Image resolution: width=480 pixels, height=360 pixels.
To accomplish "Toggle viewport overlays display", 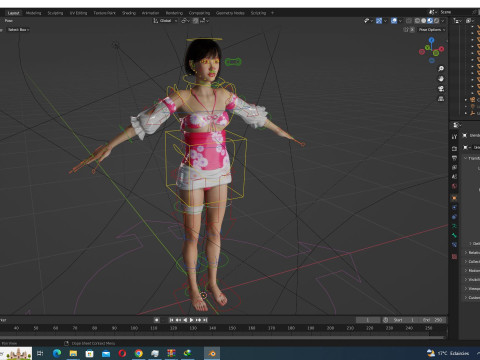I will [394, 21].
